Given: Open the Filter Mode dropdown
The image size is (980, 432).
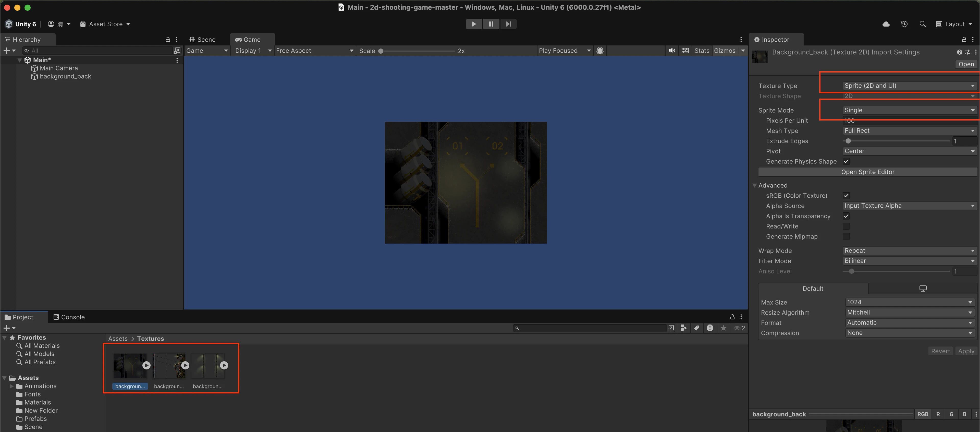Looking at the screenshot, I should click(910, 261).
